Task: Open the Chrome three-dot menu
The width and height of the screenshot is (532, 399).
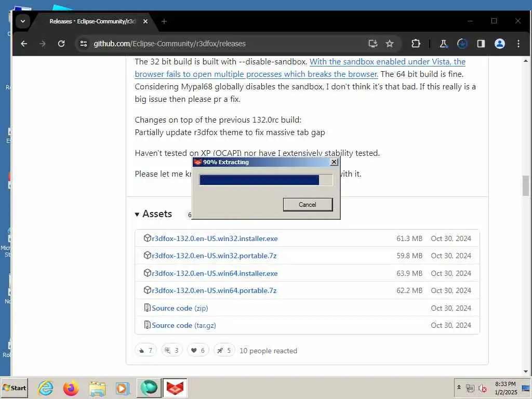Action: [x=518, y=44]
